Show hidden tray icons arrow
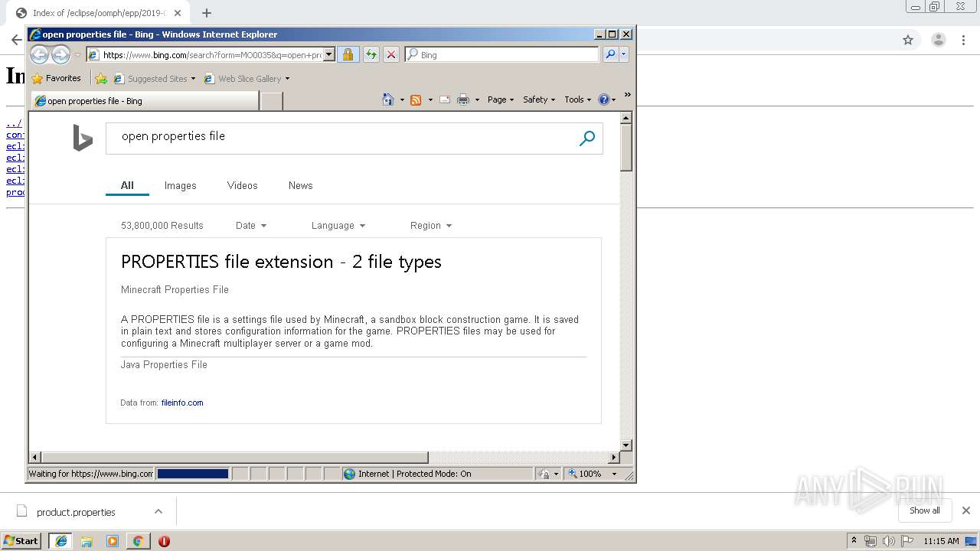 (854, 541)
